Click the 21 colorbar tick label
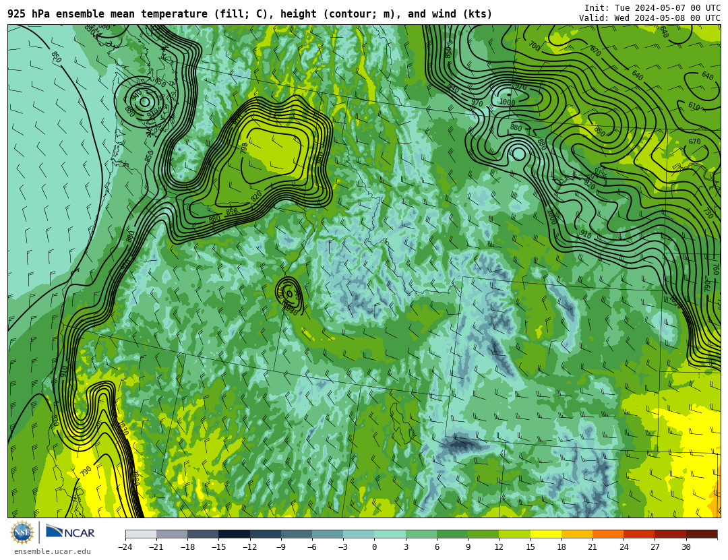728x560 pixels. click(x=593, y=547)
